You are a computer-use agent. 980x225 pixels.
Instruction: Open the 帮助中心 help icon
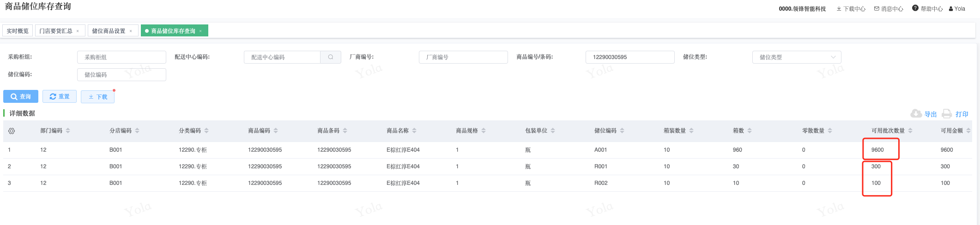(x=915, y=8)
